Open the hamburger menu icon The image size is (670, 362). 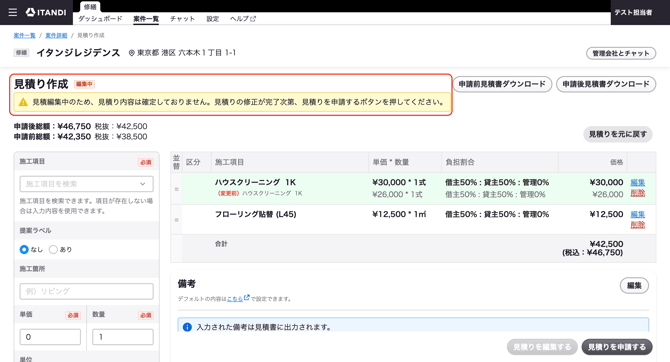[x=13, y=12]
